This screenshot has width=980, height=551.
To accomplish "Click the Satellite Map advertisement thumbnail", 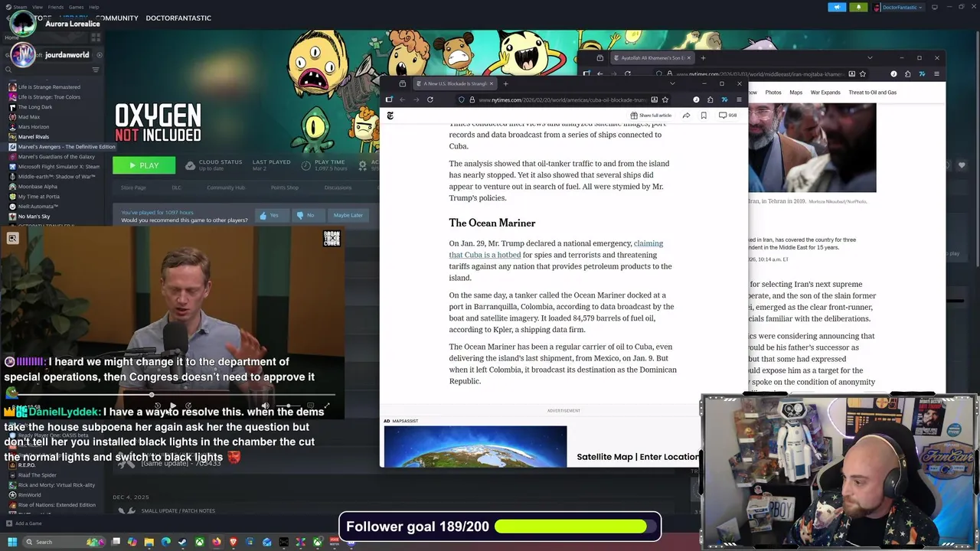I will click(475, 446).
